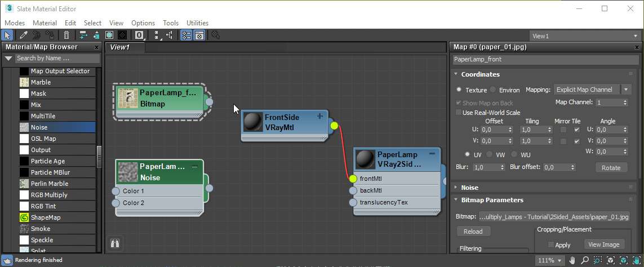Select the VW mapping plane radio button
This screenshot has width=644, height=267.
click(489, 154)
